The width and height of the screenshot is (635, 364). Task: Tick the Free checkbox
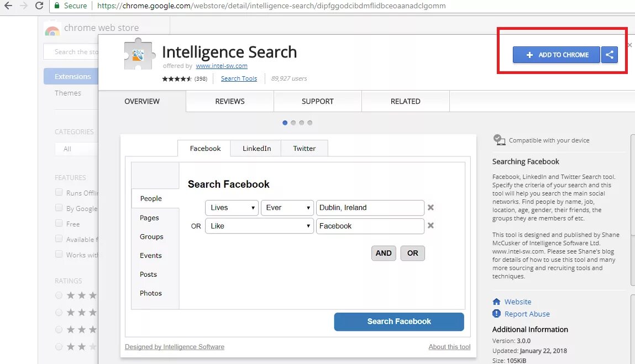(x=59, y=223)
